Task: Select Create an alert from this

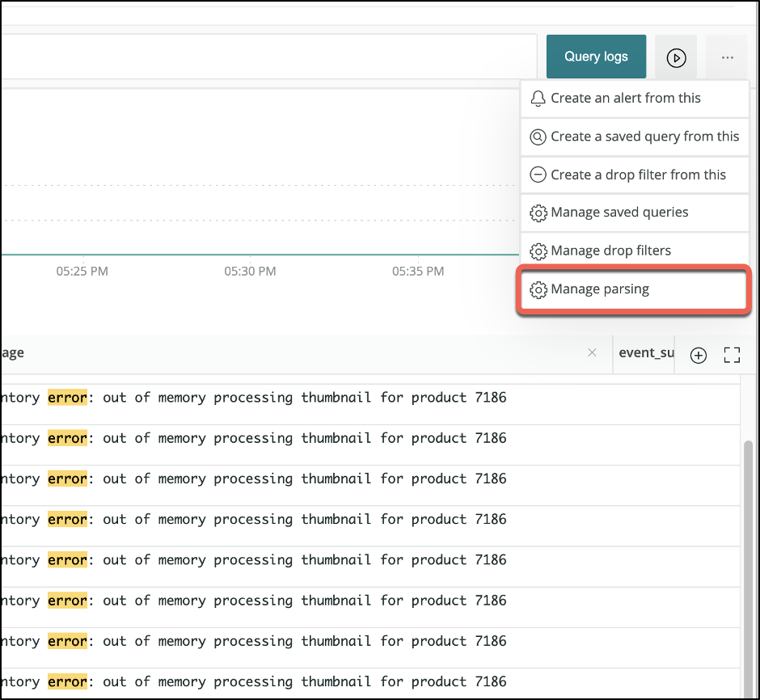Action: point(625,98)
